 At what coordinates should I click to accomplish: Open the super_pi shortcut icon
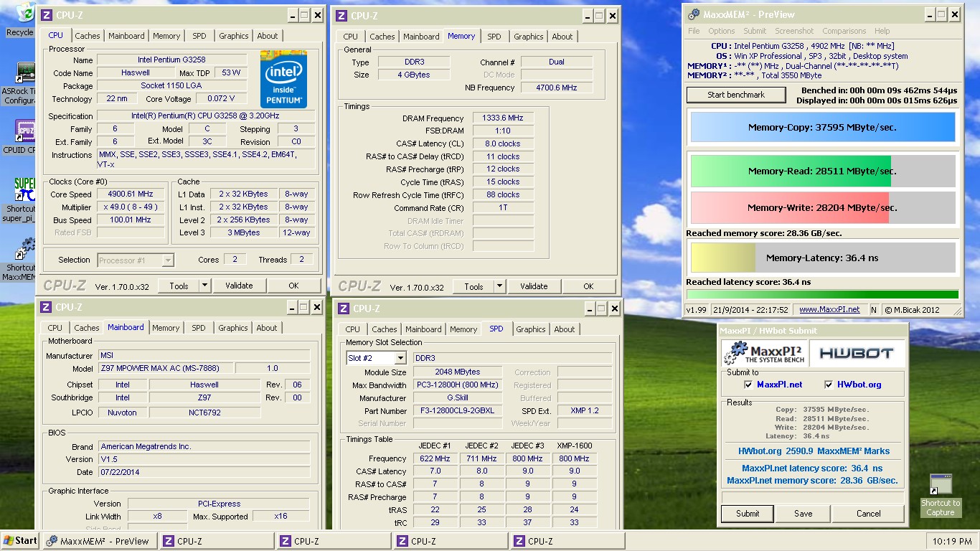tap(27, 190)
